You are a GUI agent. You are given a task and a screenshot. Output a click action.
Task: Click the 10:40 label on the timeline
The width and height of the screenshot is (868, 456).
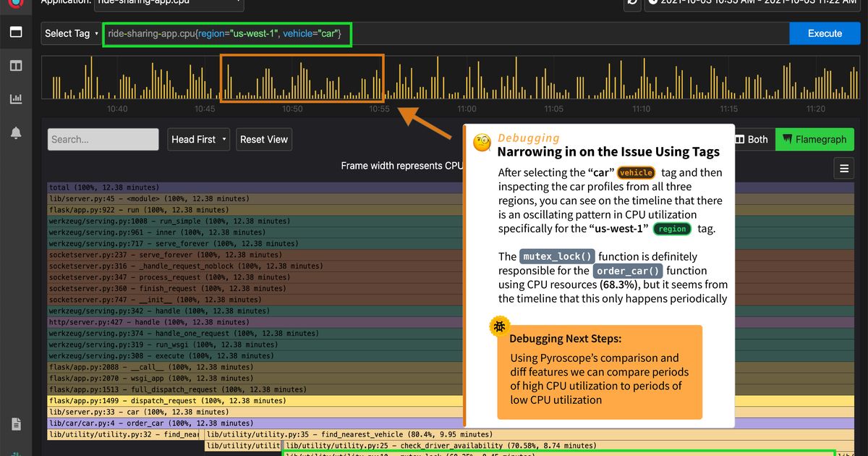coord(117,109)
